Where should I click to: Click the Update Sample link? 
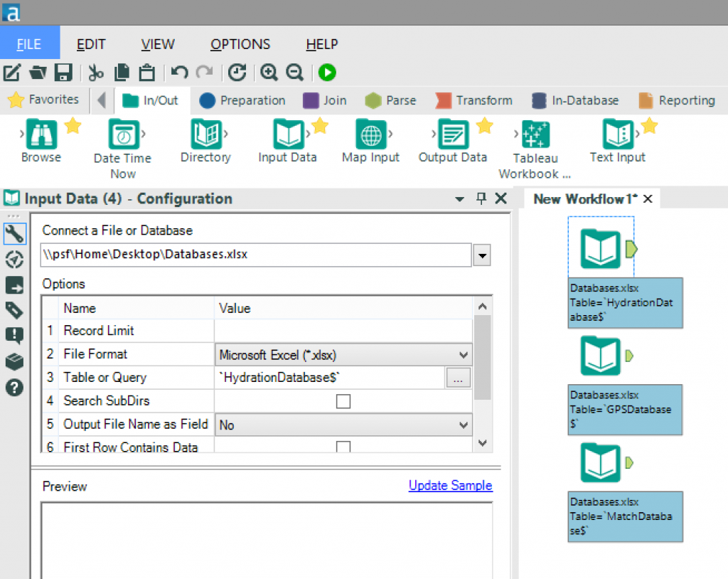click(450, 485)
